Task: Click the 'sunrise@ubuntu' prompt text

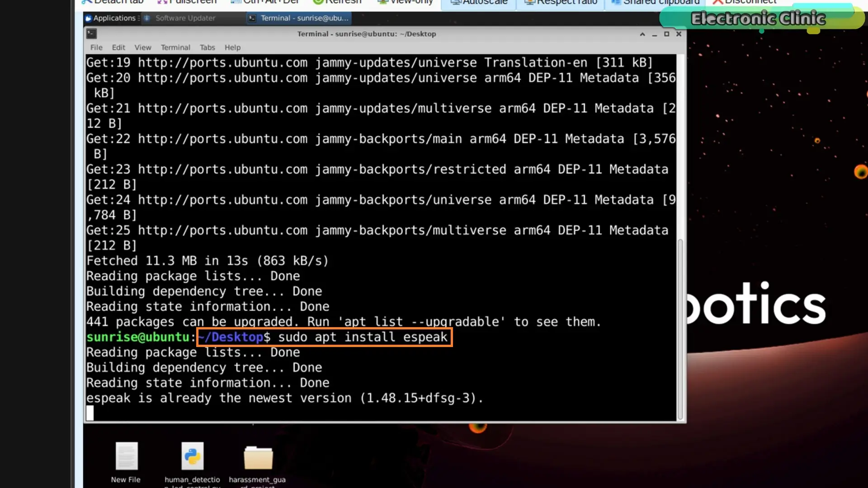Action: [x=138, y=337]
